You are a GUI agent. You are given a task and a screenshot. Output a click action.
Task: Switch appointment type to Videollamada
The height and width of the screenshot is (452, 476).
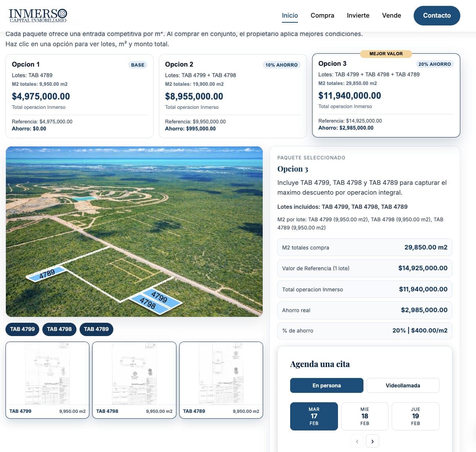tap(403, 385)
